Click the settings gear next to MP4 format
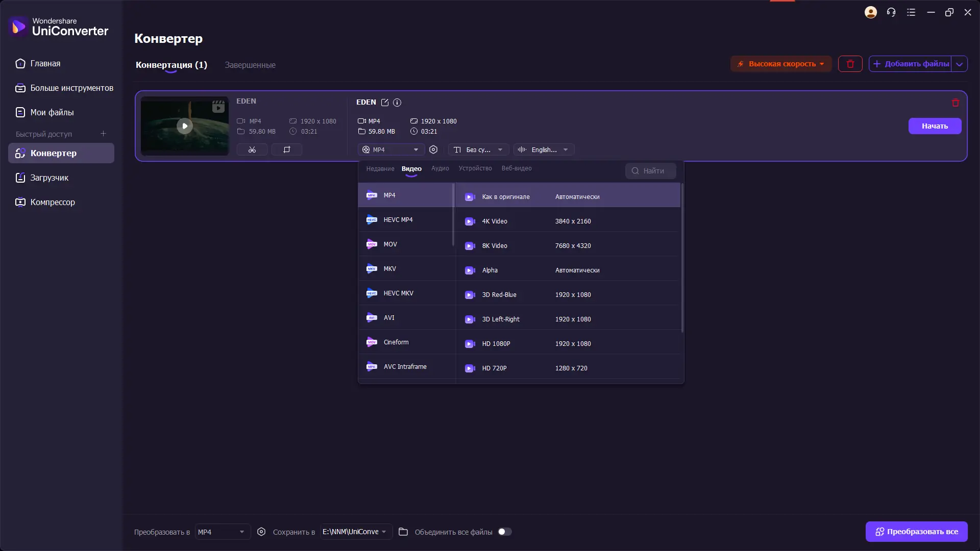Viewport: 980px width, 551px height. click(x=433, y=149)
